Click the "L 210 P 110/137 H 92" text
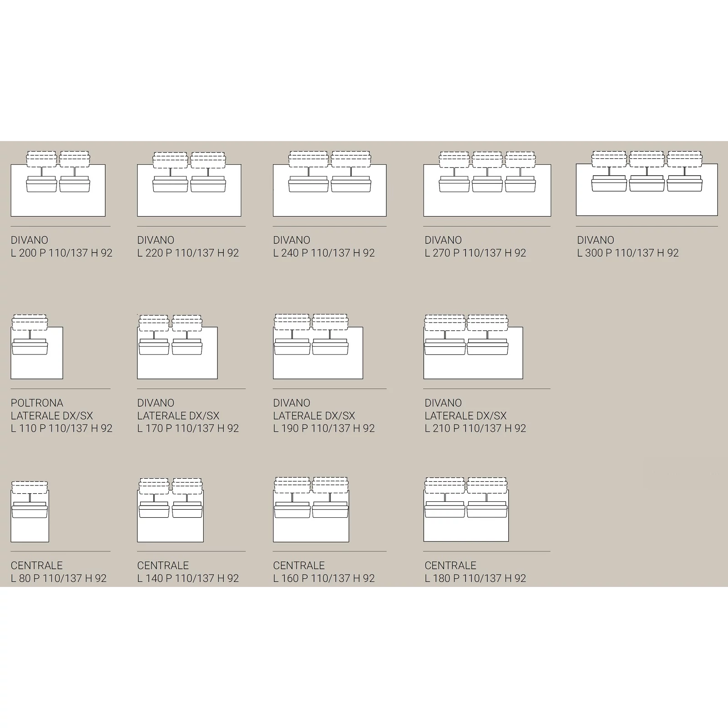The height and width of the screenshot is (728, 728). 475,428
